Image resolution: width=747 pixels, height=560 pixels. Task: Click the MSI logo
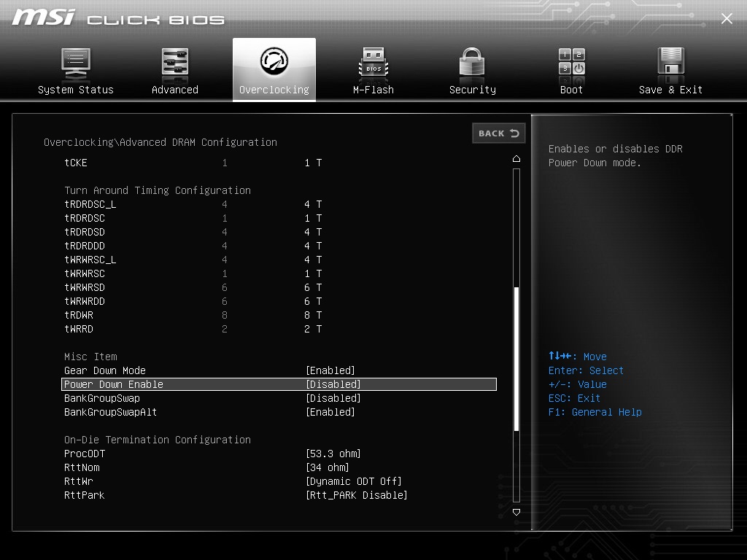tap(43, 17)
